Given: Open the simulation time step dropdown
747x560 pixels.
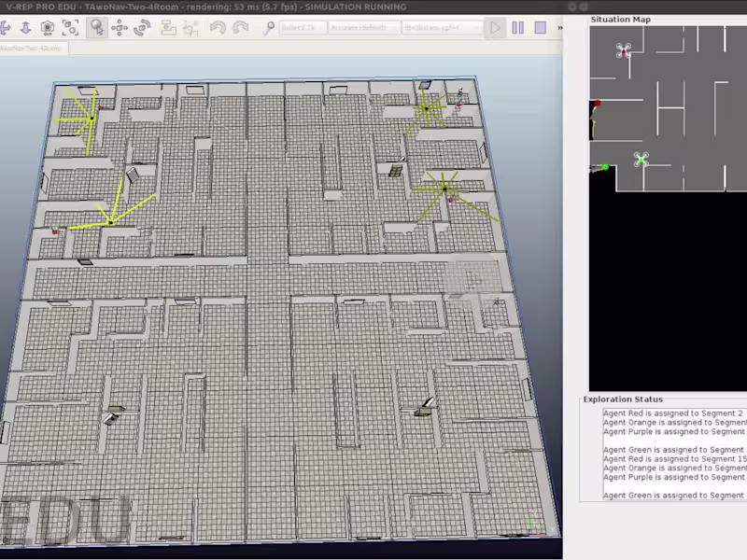Looking at the screenshot, I should click(441, 28).
